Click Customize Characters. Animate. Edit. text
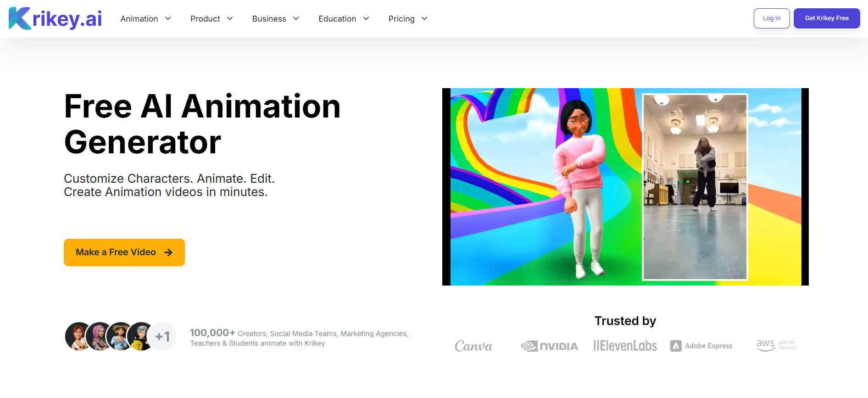 169,178
